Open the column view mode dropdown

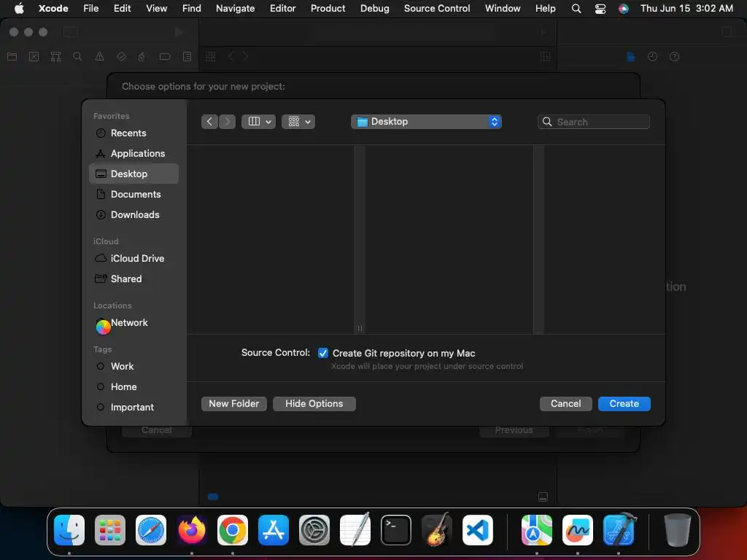259,122
